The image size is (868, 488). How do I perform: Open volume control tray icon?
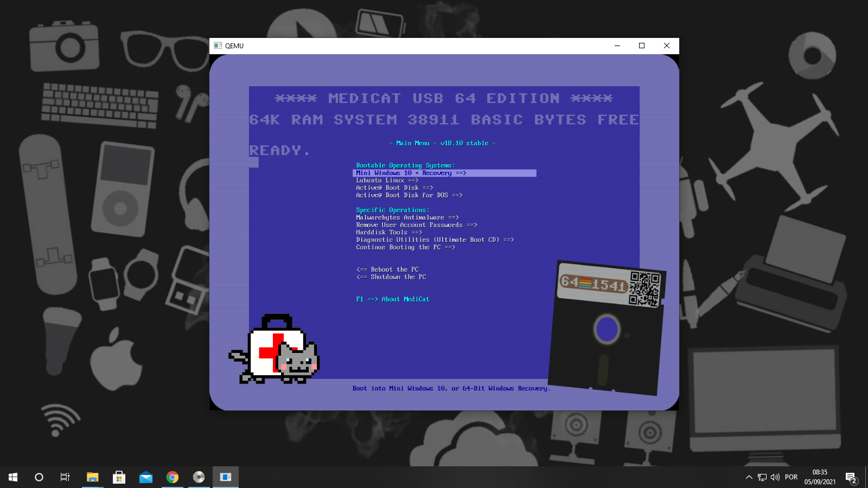tap(775, 477)
